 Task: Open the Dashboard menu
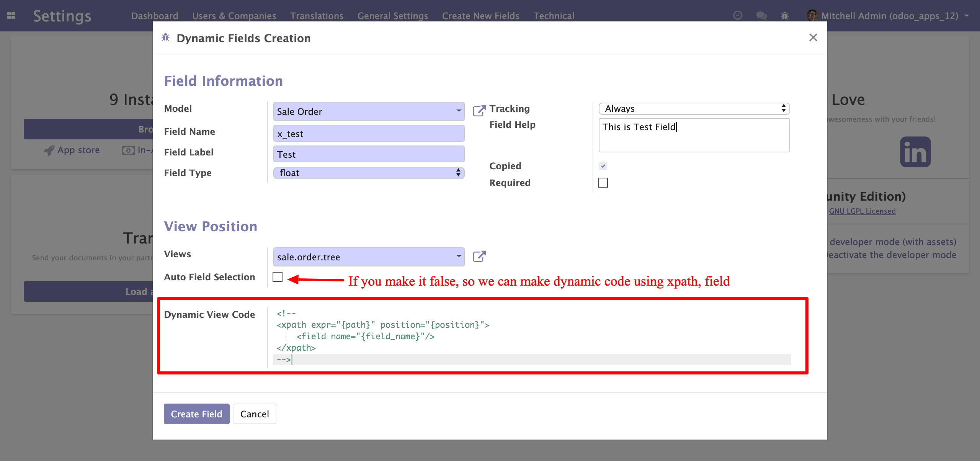point(155,16)
